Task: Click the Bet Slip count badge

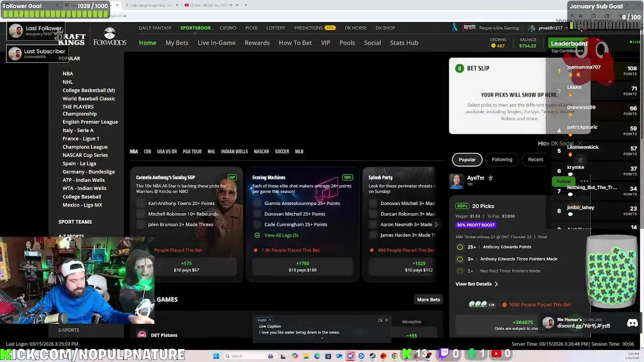Action: tap(459, 68)
